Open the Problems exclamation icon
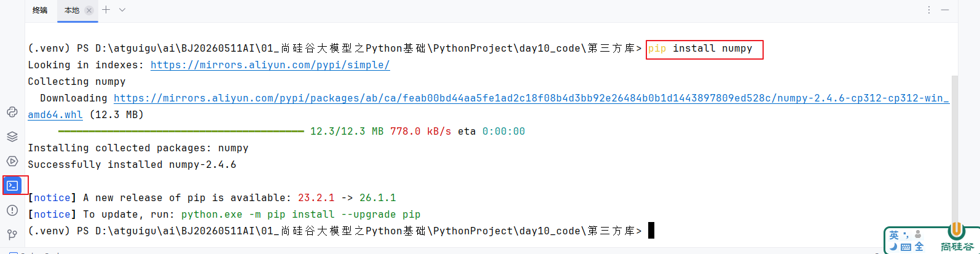The image size is (980, 254). [x=12, y=210]
